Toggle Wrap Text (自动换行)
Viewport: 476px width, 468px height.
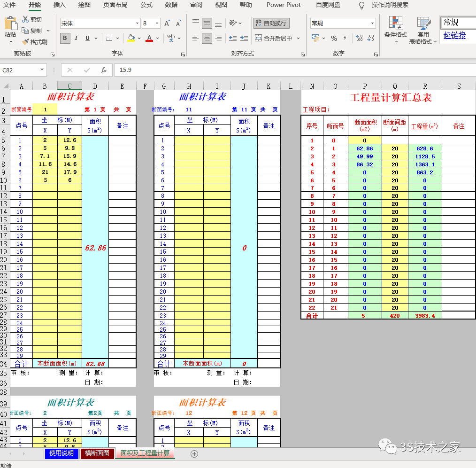pyautogui.click(x=271, y=23)
